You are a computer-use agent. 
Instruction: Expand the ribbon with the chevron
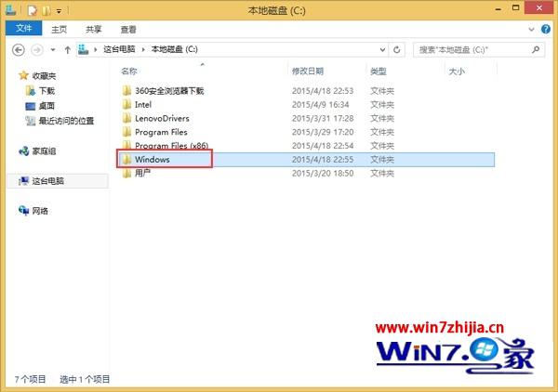[531, 29]
